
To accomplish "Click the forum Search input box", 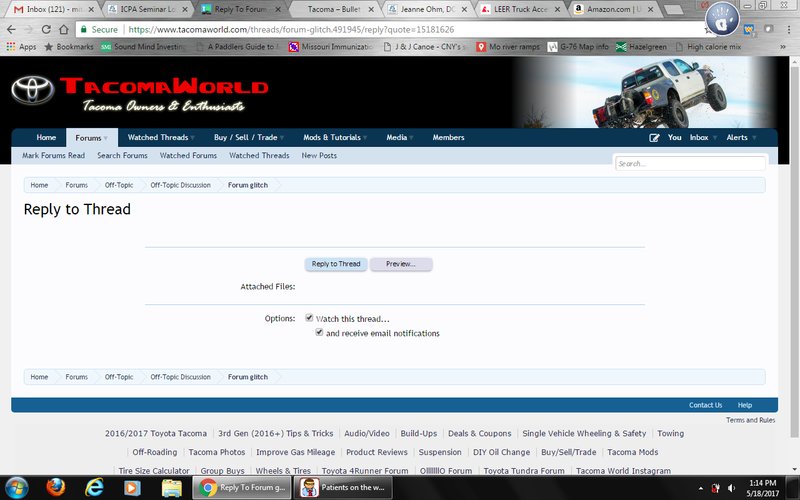I will point(690,164).
